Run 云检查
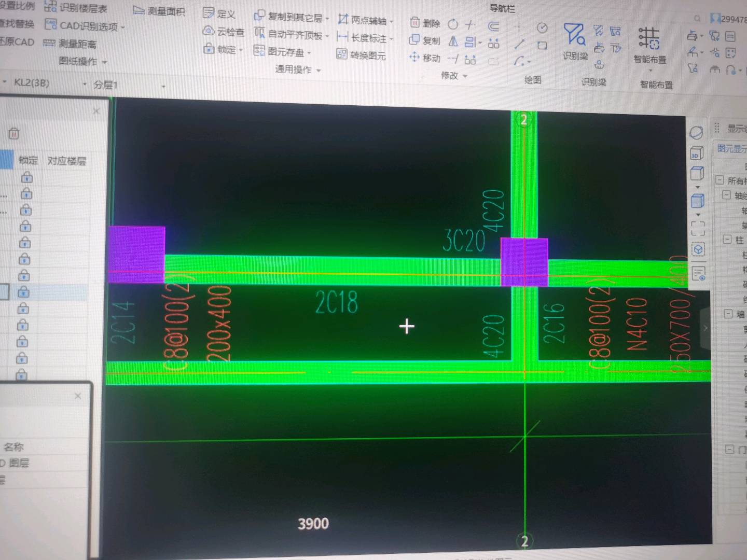 click(224, 32)
